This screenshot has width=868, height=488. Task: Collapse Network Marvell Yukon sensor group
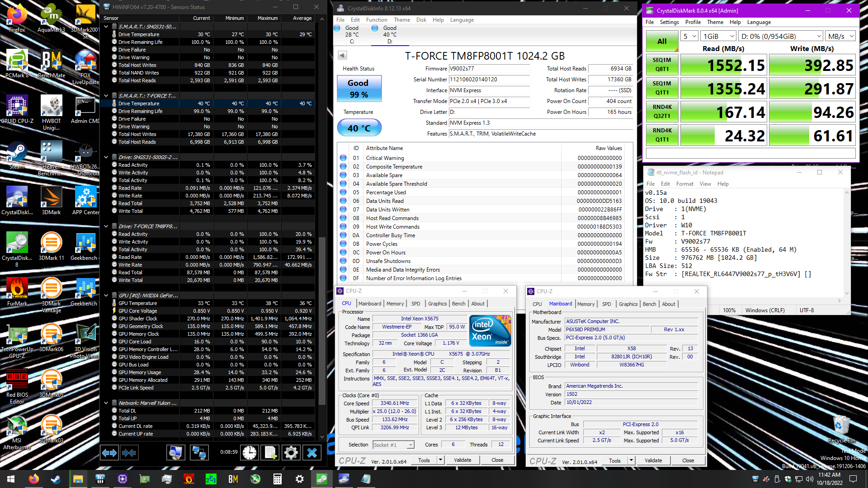(106, 403)
